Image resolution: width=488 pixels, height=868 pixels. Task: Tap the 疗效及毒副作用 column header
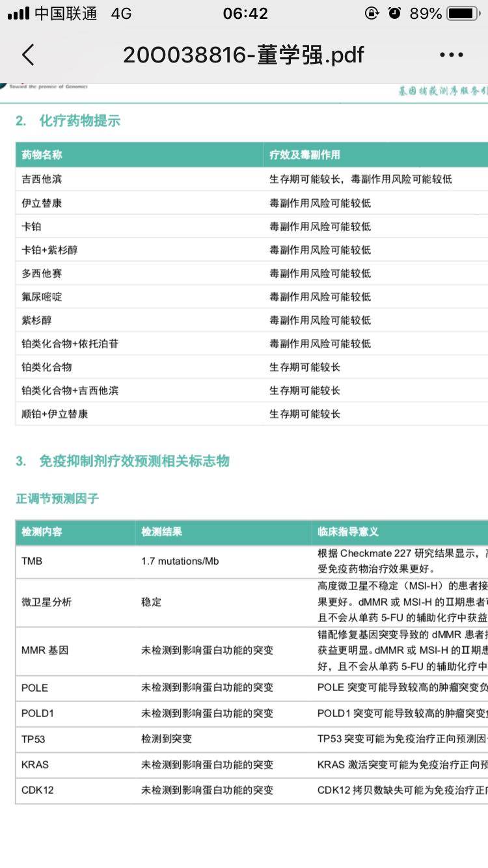coord(305,155)
